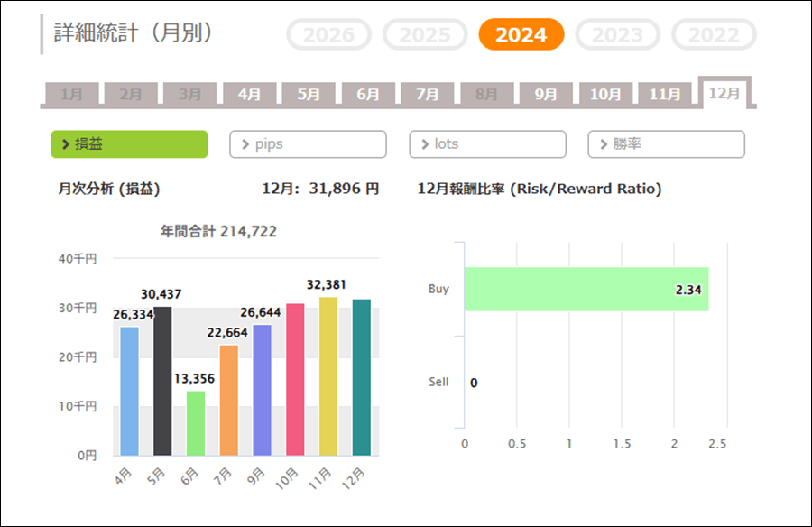The image size is (812, 527).
Task: View the 勝率 win rate chart
Action: [666, 144]
